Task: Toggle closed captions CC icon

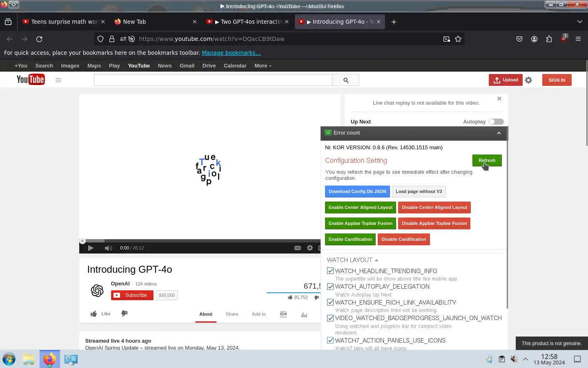Action: pyautogui.click(x=297, y=248)
